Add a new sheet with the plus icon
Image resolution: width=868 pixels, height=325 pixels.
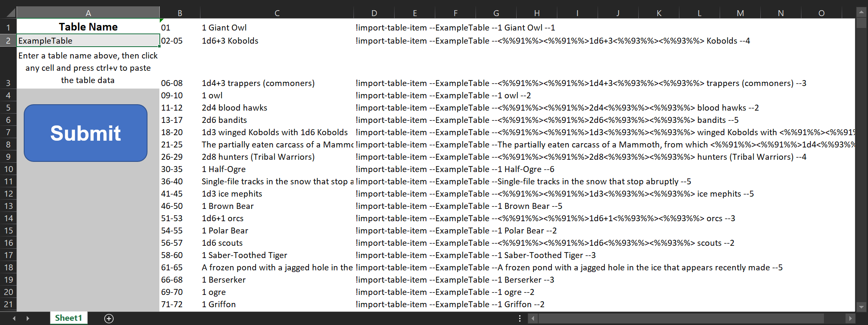pos(109,319)
